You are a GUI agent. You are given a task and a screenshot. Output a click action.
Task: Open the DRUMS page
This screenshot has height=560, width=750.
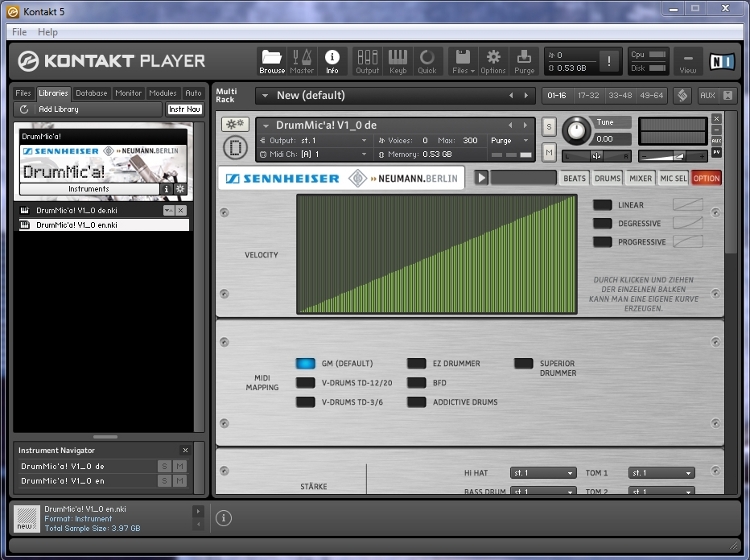click(x=607, y=178)
